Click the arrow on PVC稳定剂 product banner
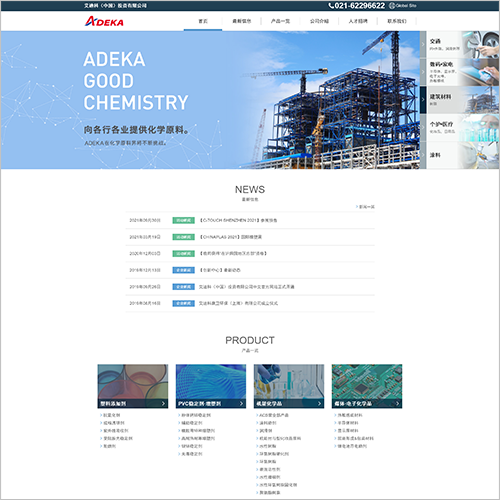This screenshot has height=500, width=500. (241, 403)
